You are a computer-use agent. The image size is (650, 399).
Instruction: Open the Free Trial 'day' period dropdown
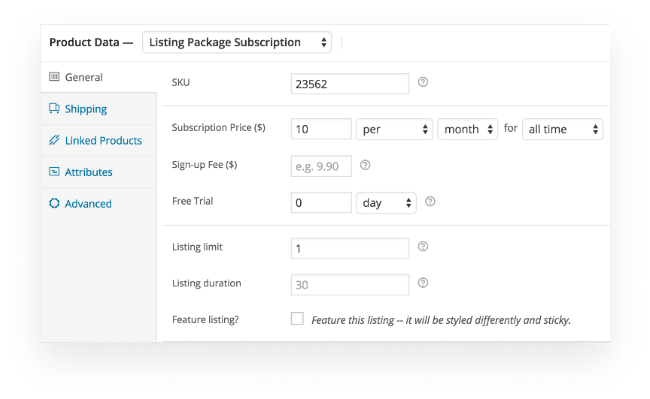pos(386,203)
